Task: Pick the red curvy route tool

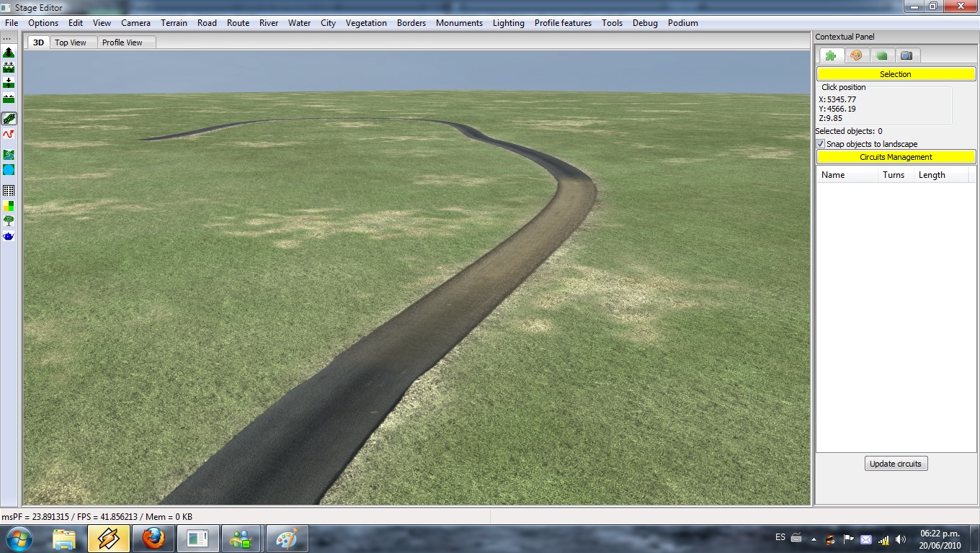Action: tap(9, 135)
